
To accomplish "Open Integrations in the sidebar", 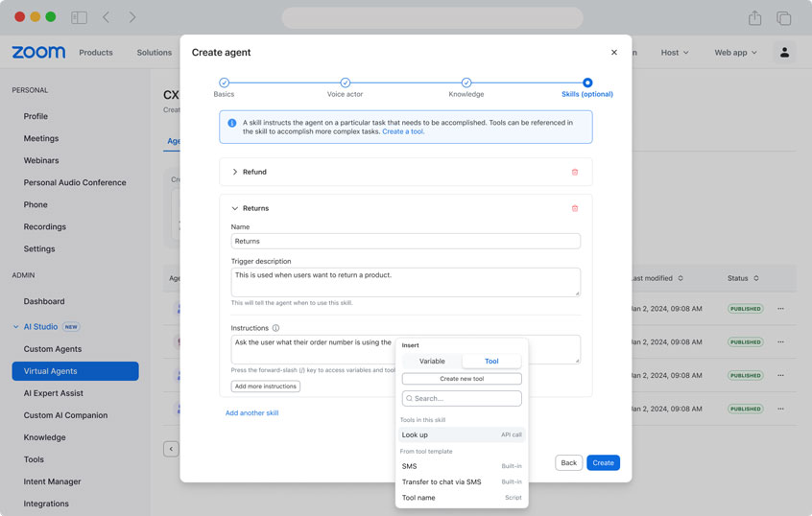I will click(45, 504).
